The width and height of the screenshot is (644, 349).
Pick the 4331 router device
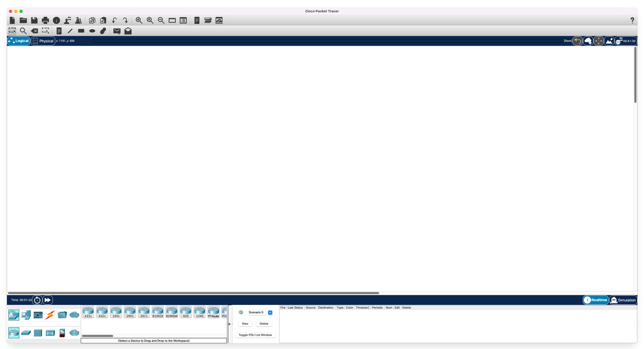(88, 312)
